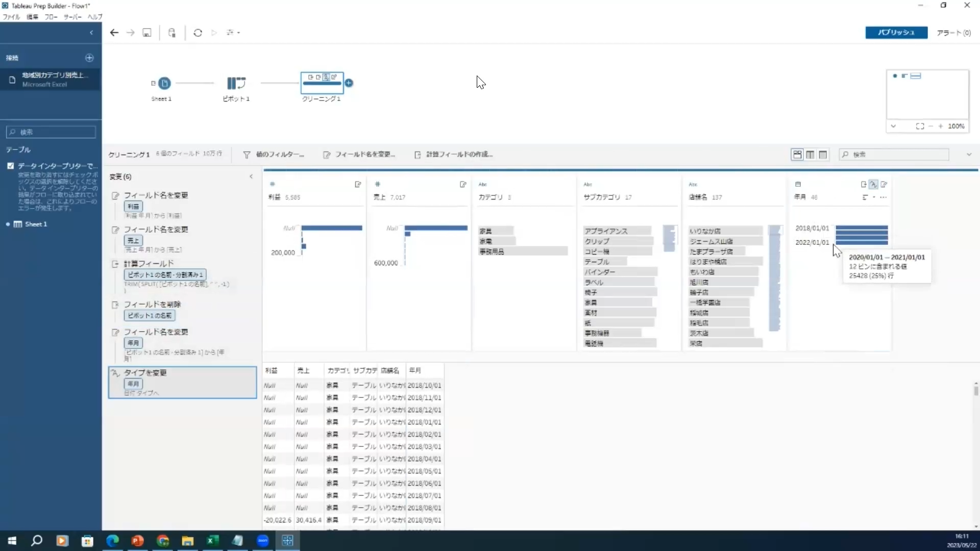
Task: Switch to data grid only view
Action: point(823,155)
